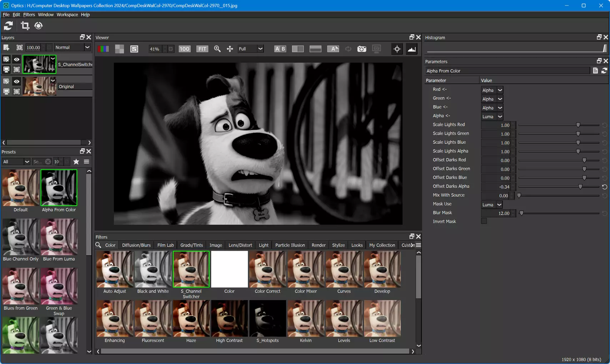Adjust the Scale Lights Red slider
610x364 pixels.
(x=578, y=125)
